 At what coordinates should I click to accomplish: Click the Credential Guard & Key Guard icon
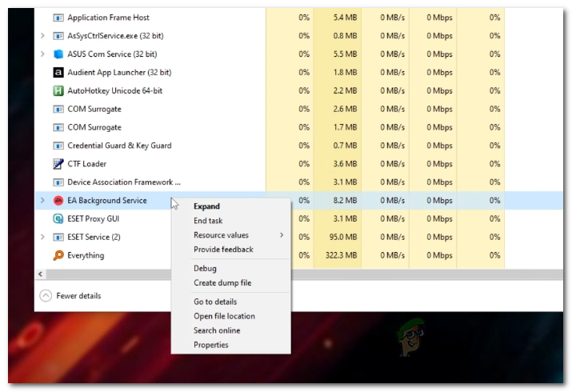[58, 146]
